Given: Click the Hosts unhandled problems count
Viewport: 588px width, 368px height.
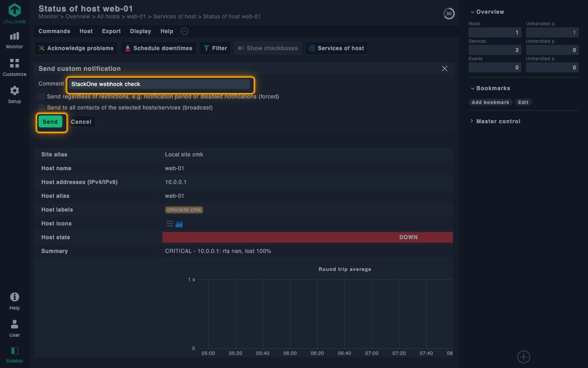Looking at the screenshot, I should 552,33.
